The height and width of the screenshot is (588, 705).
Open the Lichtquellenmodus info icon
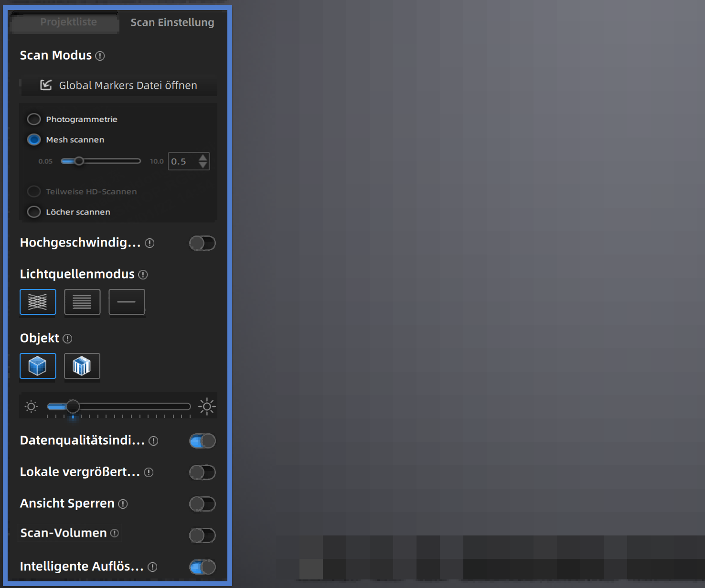pos(143,275)
